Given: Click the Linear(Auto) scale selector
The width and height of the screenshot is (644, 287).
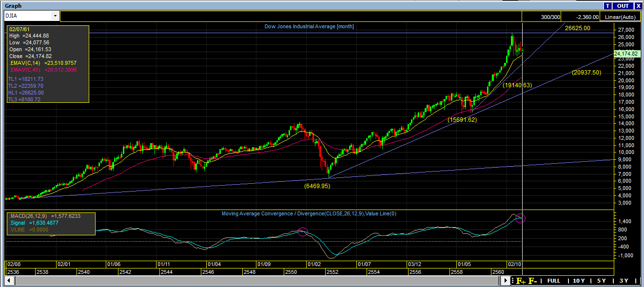Looking at the screenshot, I should [x=621, y=17].
